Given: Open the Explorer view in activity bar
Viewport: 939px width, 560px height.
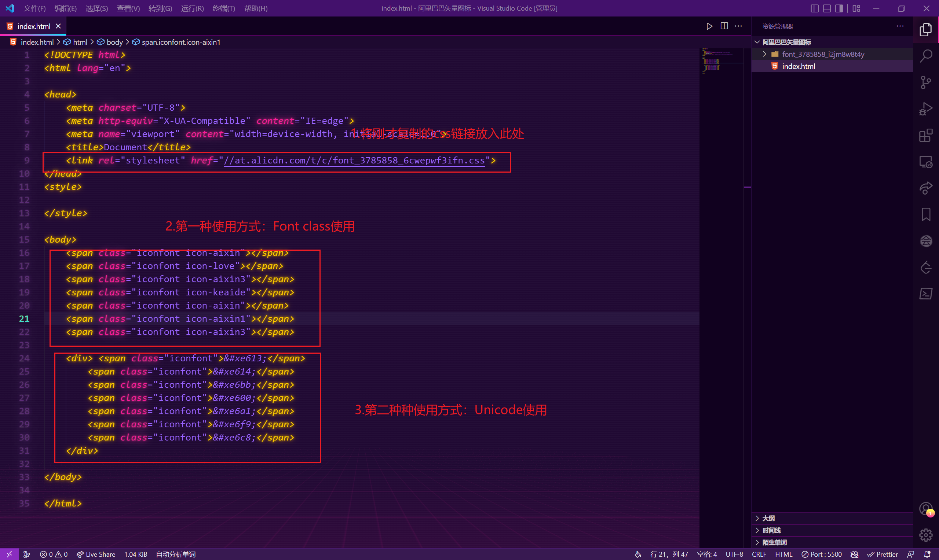Looking at the screenshot, I should pyautogui.click(x=925, y=29).
